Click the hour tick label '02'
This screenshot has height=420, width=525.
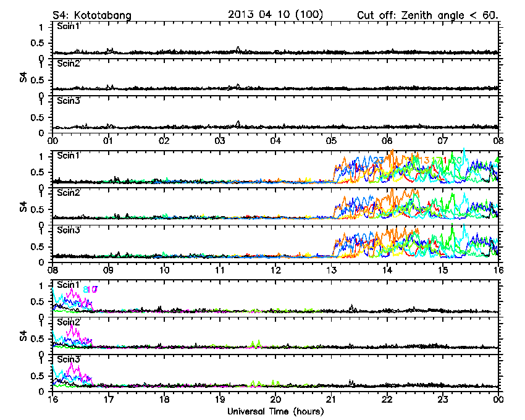pyautogui.click(x=164, y=141)
